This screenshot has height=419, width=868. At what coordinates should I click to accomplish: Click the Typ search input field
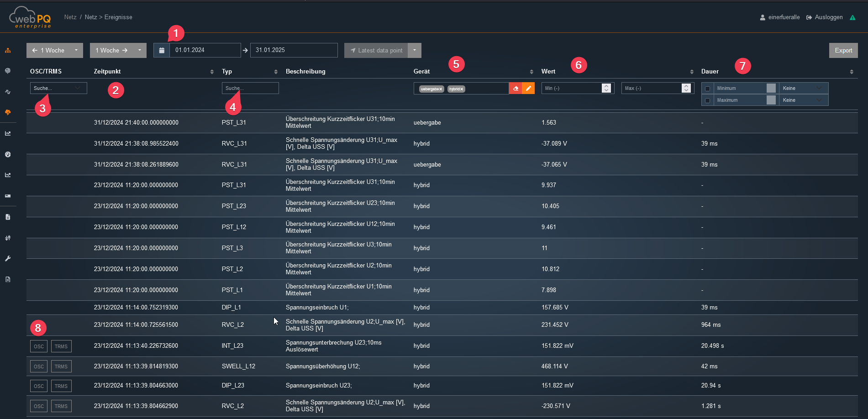point(250,88)
